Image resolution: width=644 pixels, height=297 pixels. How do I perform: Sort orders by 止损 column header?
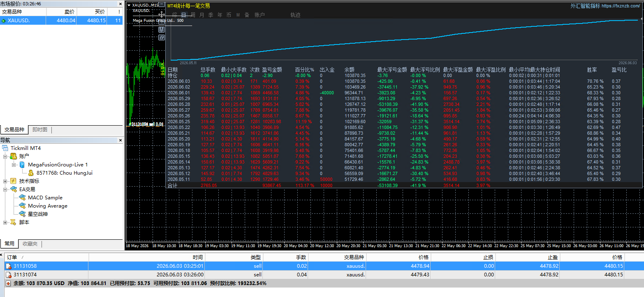[463, 257]
